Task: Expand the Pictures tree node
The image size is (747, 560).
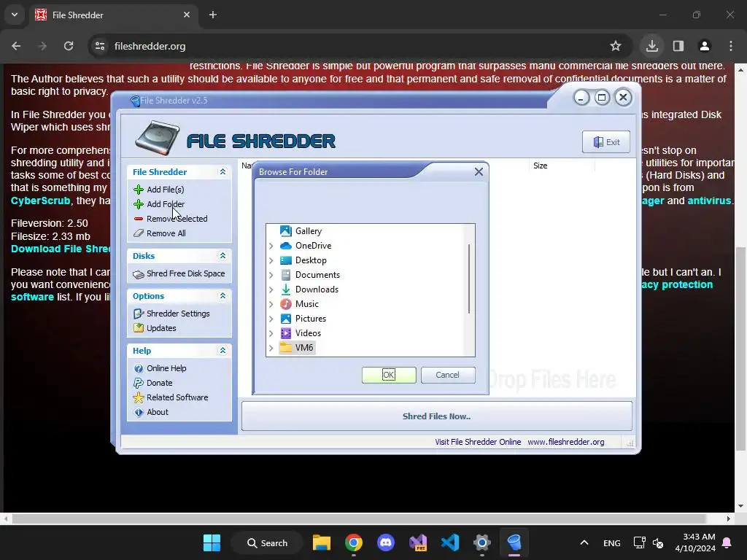Action: point(271,319)
